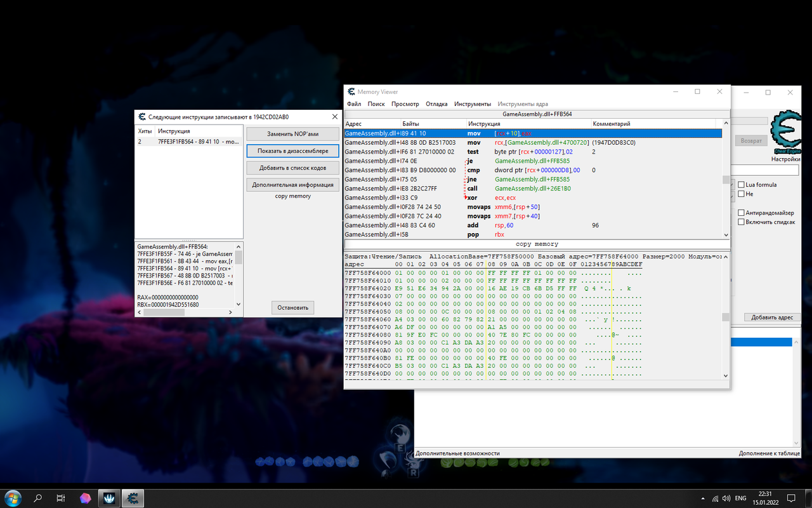Open the Task View taskbar icon
Image resolution: width=812 pixels, height=508 pixels.
tap(61, 498)
